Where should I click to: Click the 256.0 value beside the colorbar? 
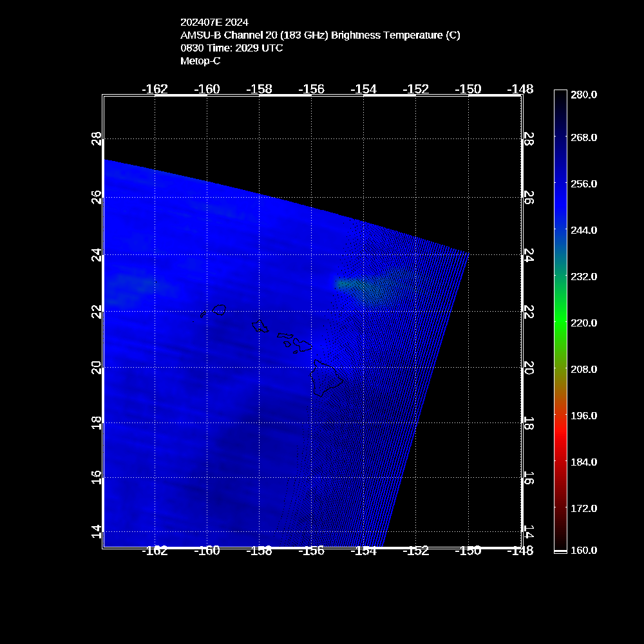[584, 184]
